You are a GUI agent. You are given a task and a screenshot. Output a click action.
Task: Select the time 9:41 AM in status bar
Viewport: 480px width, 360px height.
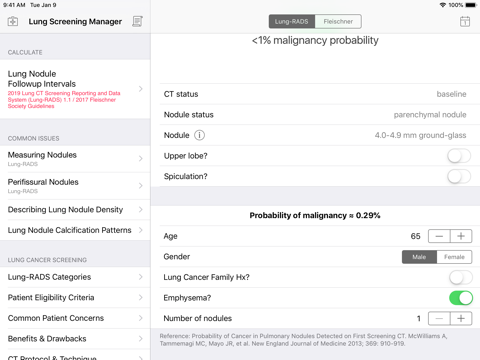pyautogui.click(x=14, y=5)
